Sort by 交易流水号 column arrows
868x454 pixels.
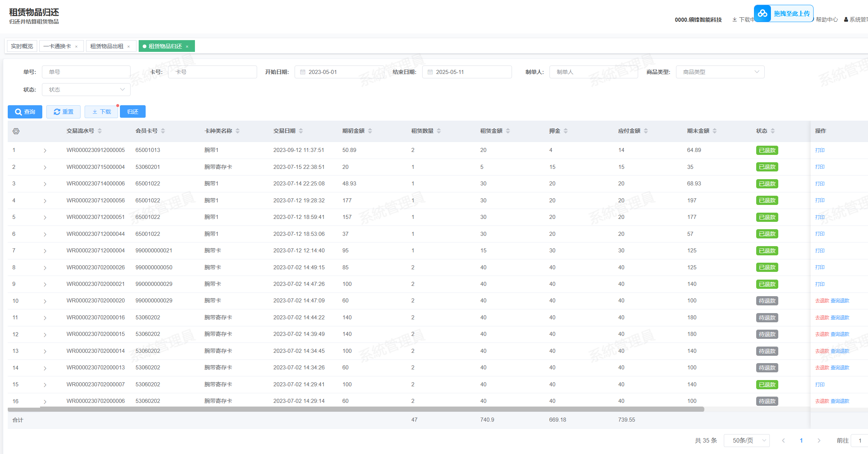[x=100, y=131]
